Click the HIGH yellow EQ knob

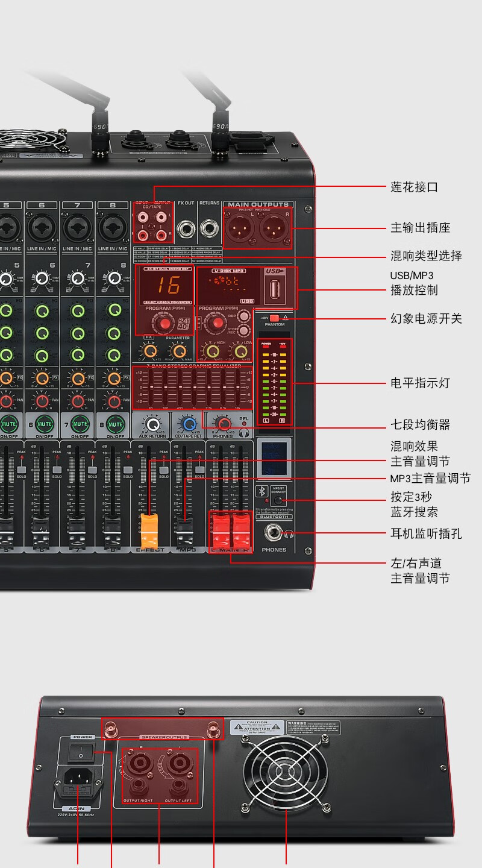point(212,351)
